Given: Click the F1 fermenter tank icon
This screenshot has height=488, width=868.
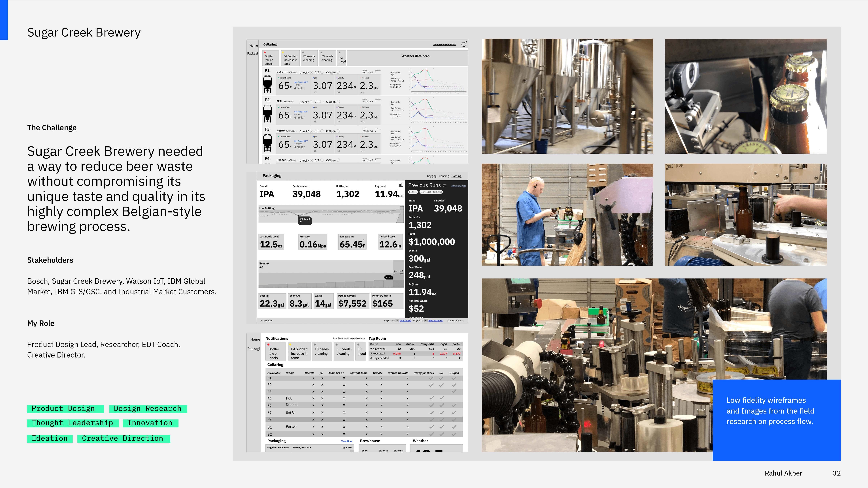Looking at the screenshot, I should tap(267, 84).
